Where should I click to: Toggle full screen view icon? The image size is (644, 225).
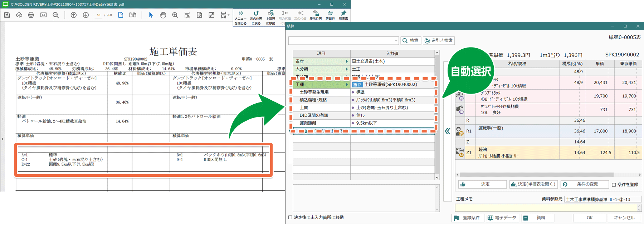[211, 15]
